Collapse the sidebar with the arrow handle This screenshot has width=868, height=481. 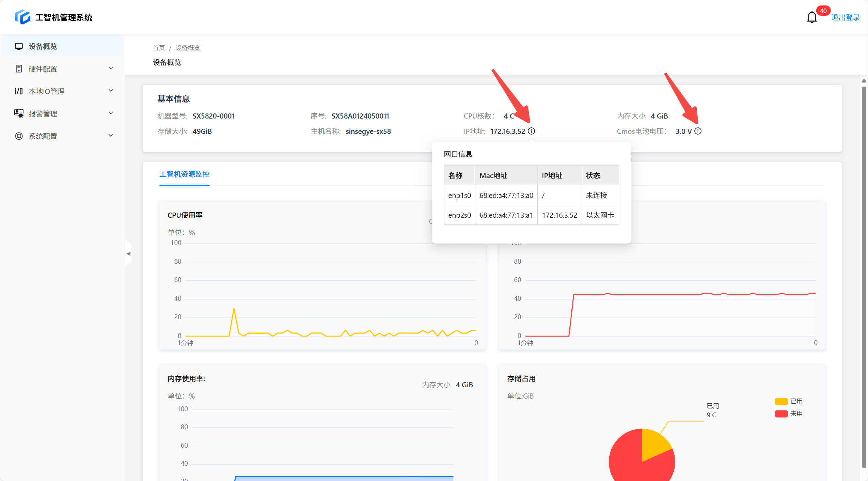point(128,254)
